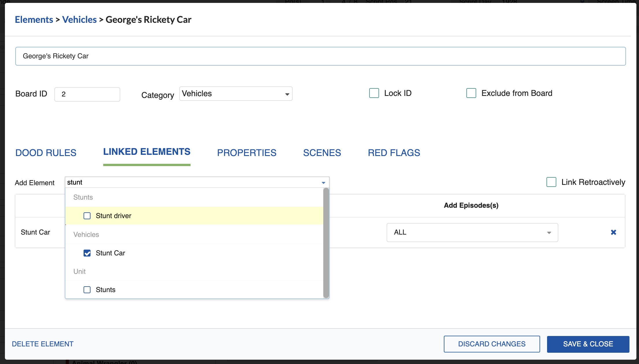Click the dropdown list scrollbar
Screen dimensions: 639x364
coord(326,243)
